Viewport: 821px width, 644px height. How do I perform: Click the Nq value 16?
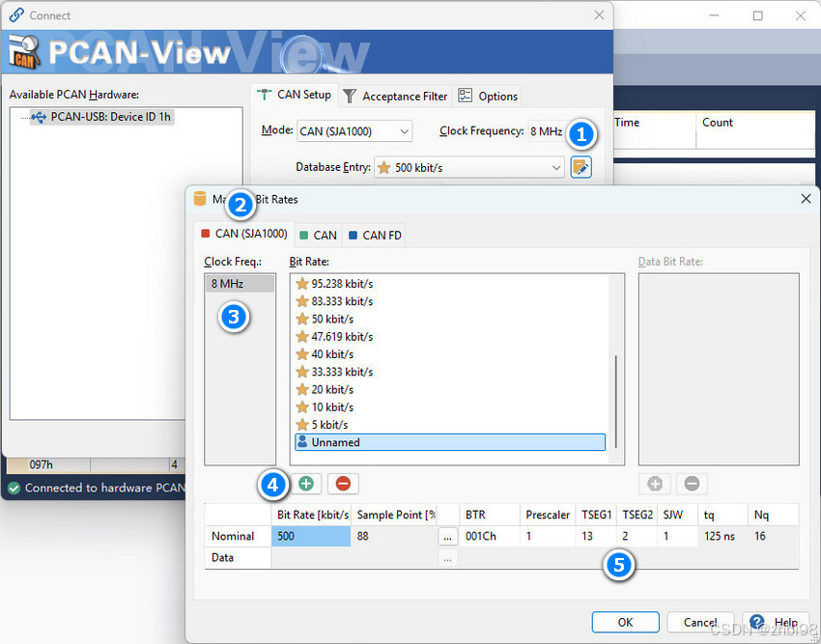pos(760,536)
